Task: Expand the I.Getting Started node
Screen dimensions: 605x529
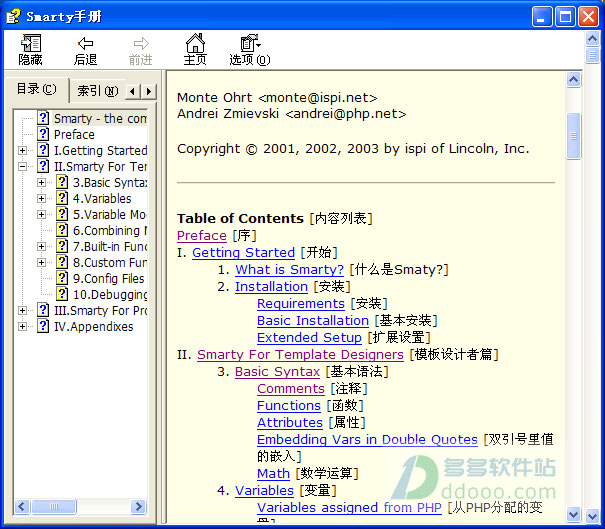Action: click(23, 150)
